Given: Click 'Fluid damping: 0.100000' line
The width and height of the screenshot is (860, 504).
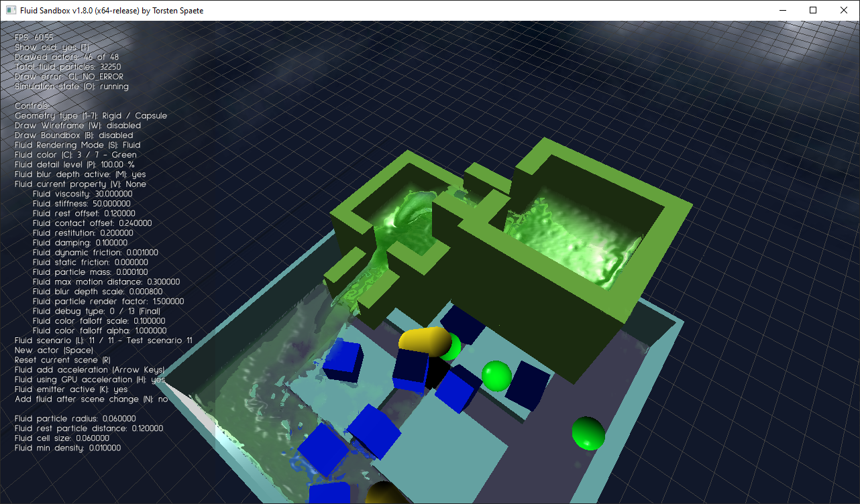Looking at the screenshot, I should pyautogui.click(x=80, y=243).
